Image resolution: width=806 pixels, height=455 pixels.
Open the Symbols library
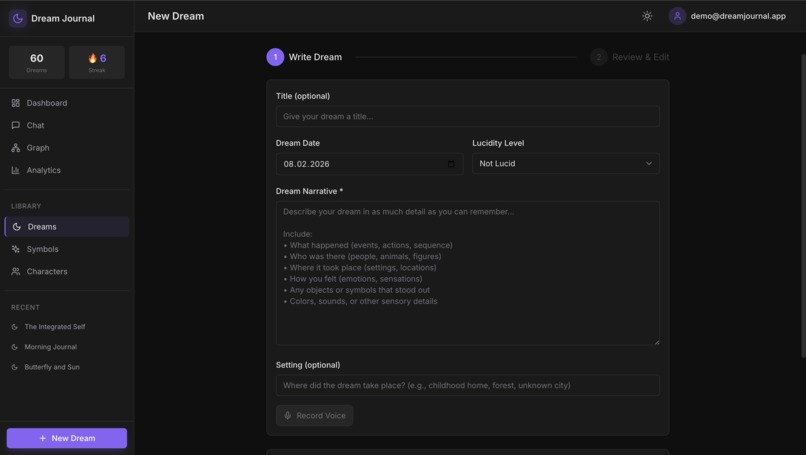67,249
